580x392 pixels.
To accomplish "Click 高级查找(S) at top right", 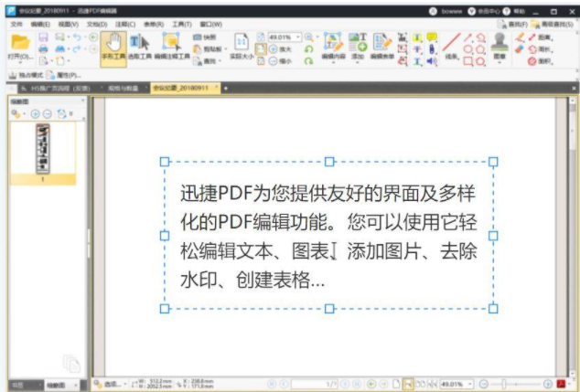I will [553, 24].
